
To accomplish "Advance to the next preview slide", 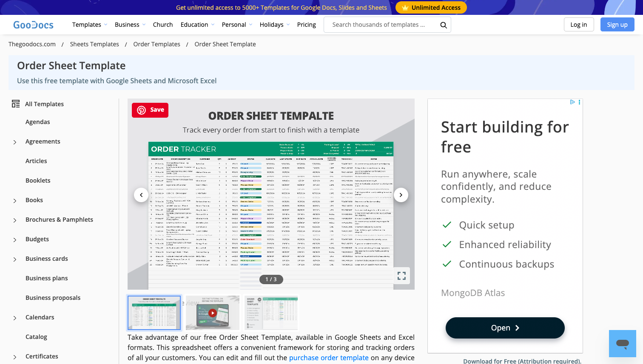I will pos(401,195).
